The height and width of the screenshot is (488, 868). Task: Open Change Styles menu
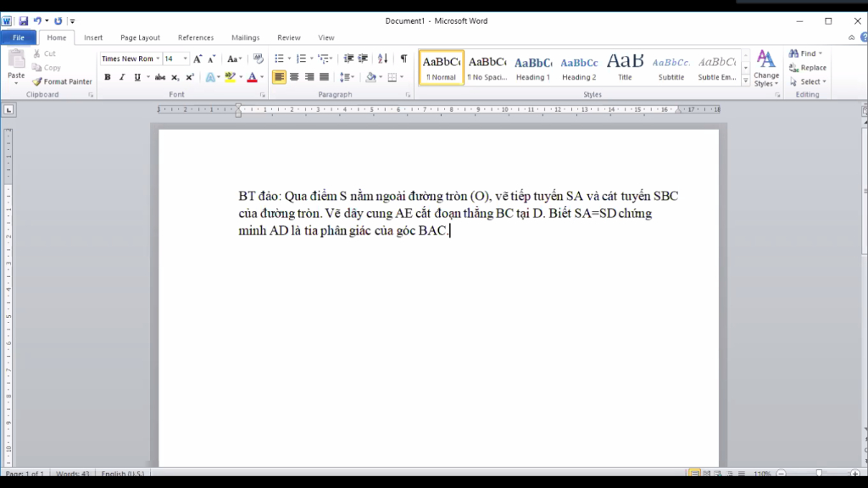(766, 68)
